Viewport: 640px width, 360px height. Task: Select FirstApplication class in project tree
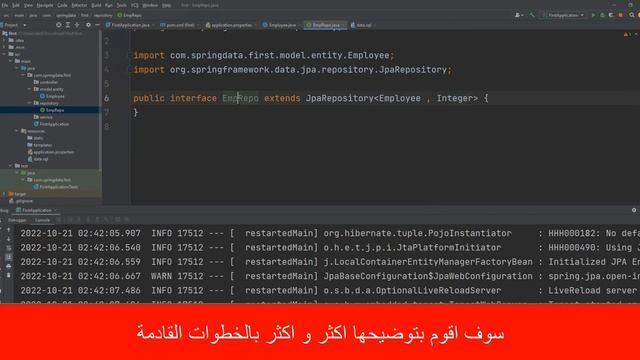(51, 124)
